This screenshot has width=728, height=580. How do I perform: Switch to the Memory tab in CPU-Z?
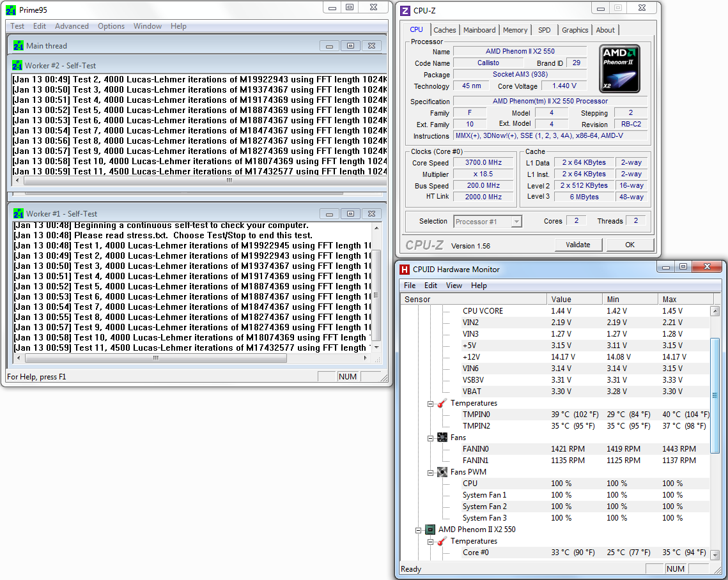pos(515,30)
